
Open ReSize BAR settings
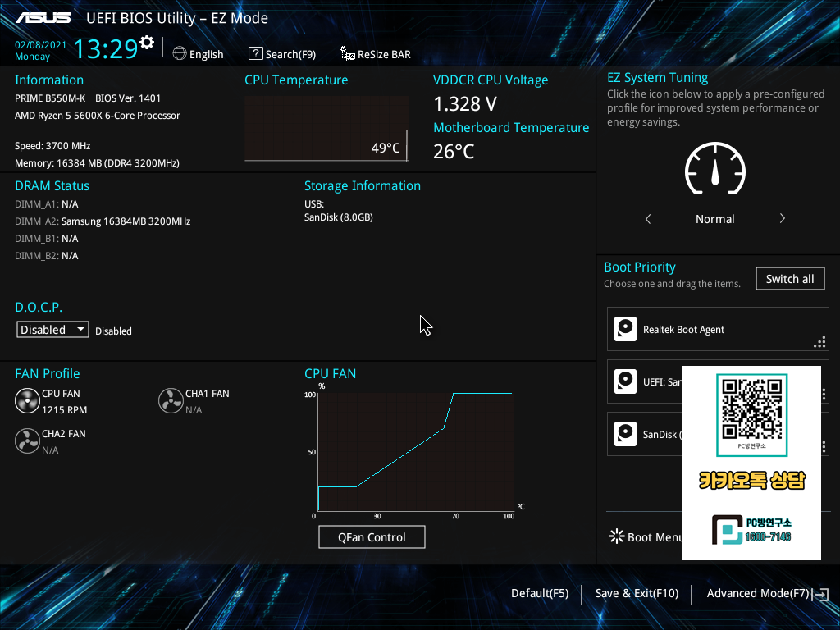click(376, 54)
